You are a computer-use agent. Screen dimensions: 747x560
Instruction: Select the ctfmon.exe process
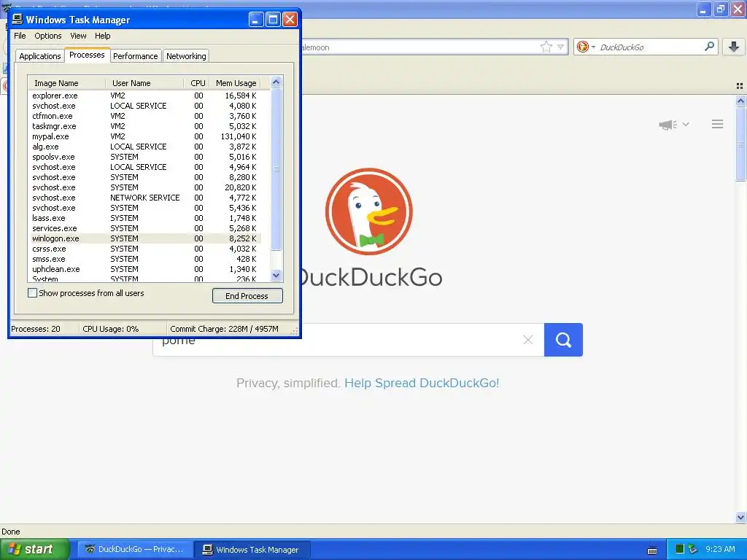click(145, 116)
